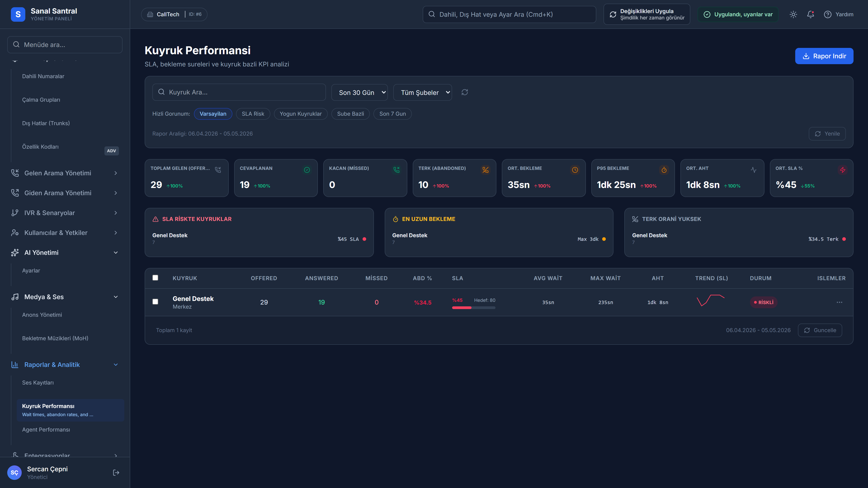Click the lightning icon on Ort. SLA card

[842, 170]
